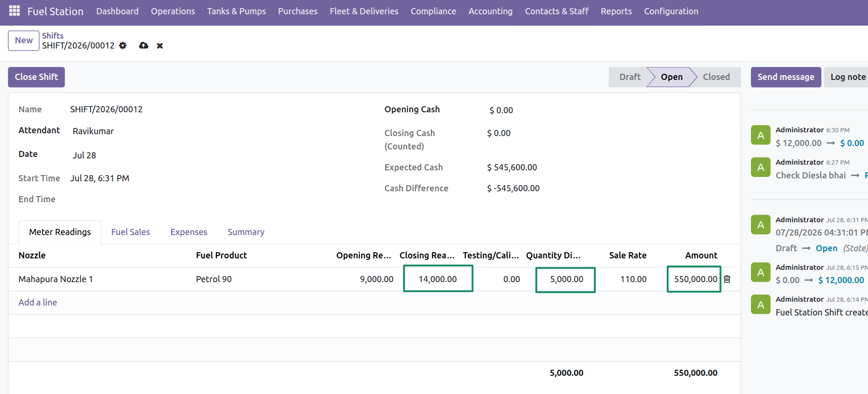
Task: Open the Configuration menu
Action: (671, 11)
